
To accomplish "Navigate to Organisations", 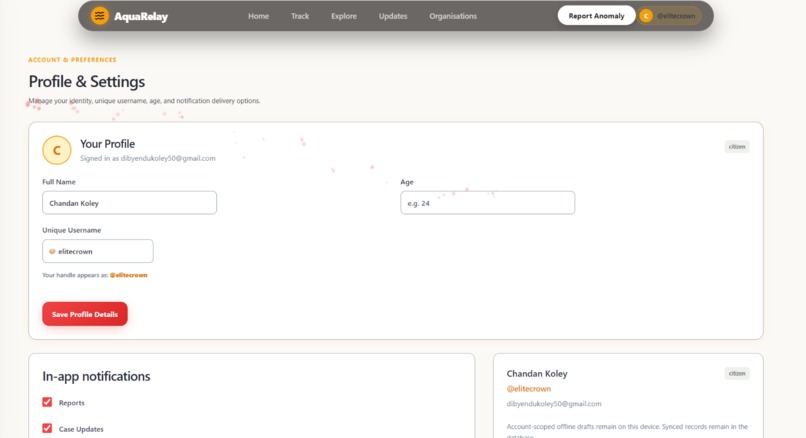I will click(453, 16).
